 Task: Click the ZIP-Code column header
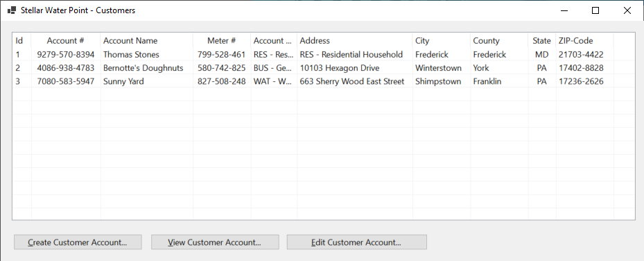(x=584, y=41)
